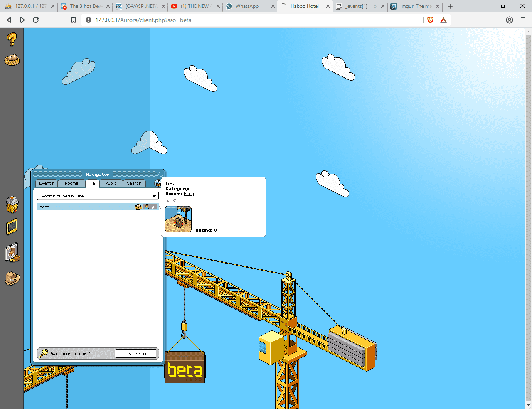Image resolution: width=532 pixels, height=409 pixels.
Task: Close the Habbo Hotel tab
Action: point(328,6)
